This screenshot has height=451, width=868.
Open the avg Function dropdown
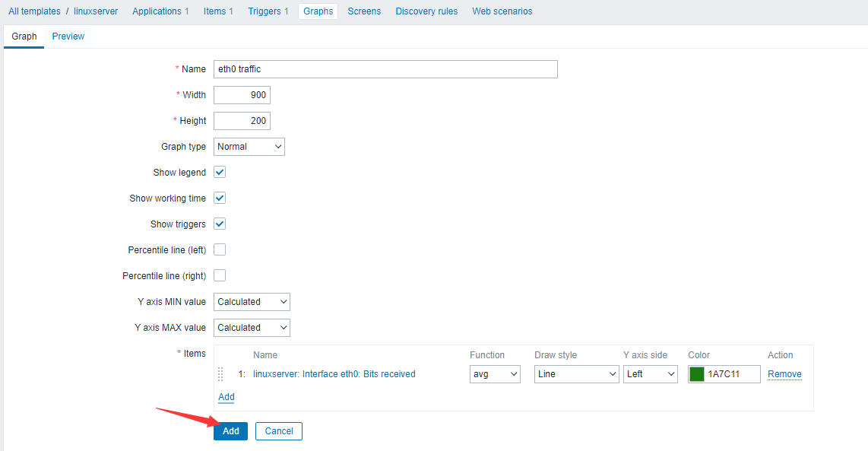click(x=495, y=374)
